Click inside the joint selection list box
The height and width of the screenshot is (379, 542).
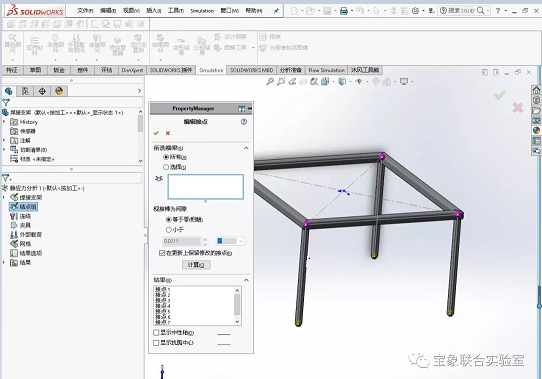coord(206,187)
